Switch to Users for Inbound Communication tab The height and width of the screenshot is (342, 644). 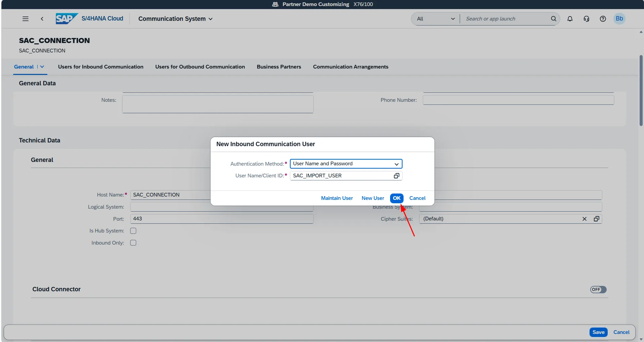(101, 67)
